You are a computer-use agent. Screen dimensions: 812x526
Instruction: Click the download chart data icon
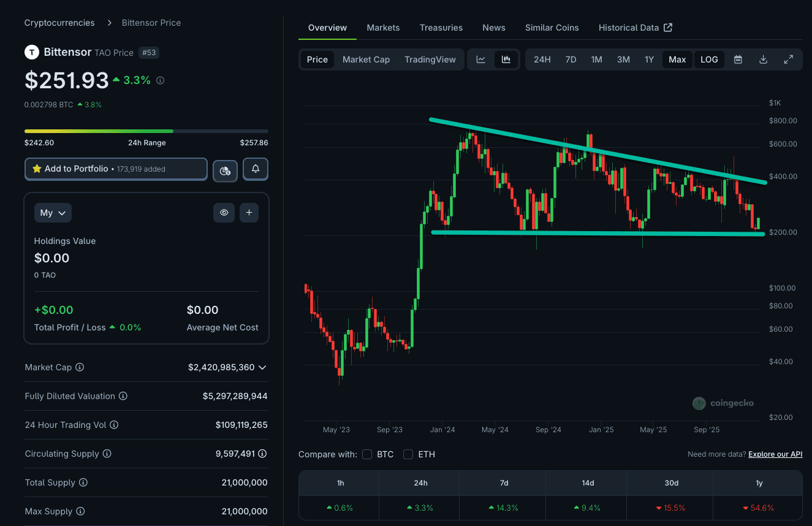(763, 59)
